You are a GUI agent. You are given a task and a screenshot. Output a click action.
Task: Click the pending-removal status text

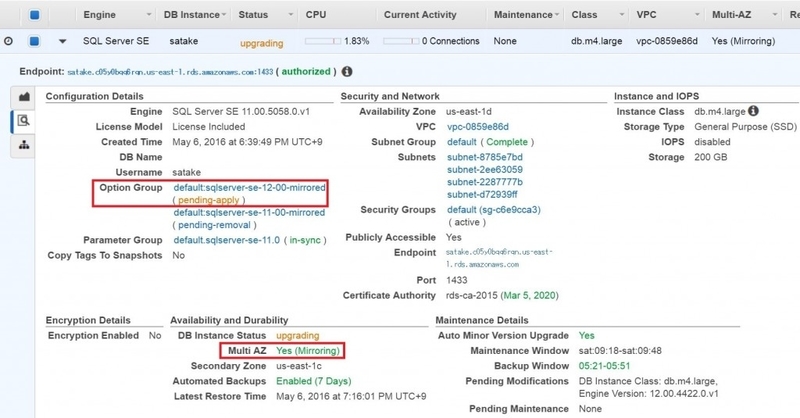214,225
